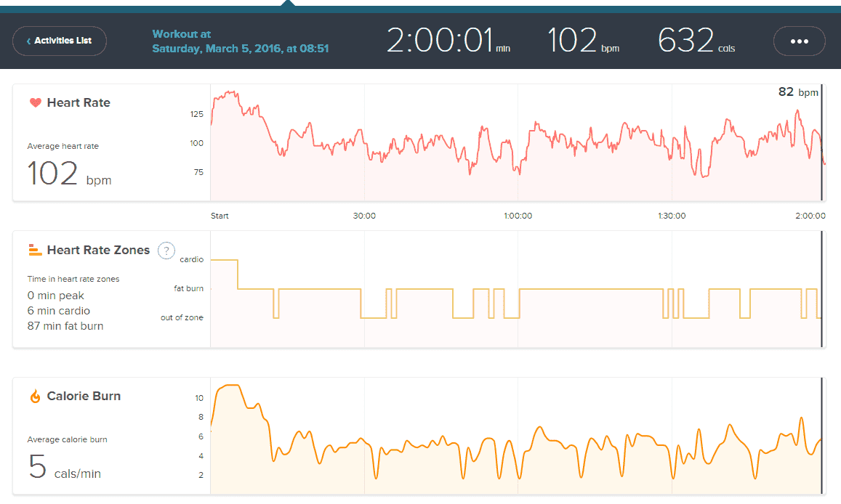Click the 82 bpm readout on heart rate chart
The height and width of the screenshot is (504, 841).
(797, 92)
